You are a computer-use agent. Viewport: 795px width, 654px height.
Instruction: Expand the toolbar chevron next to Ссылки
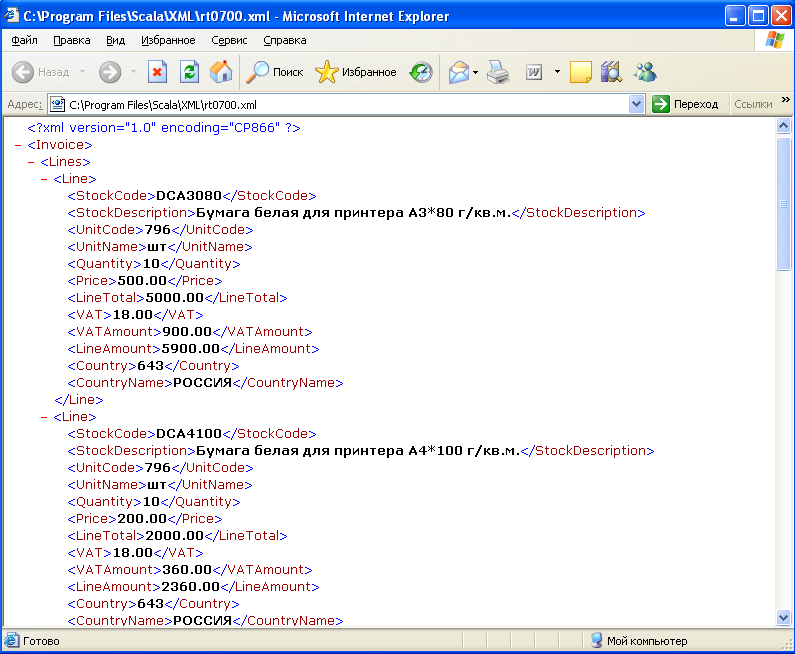785,100
